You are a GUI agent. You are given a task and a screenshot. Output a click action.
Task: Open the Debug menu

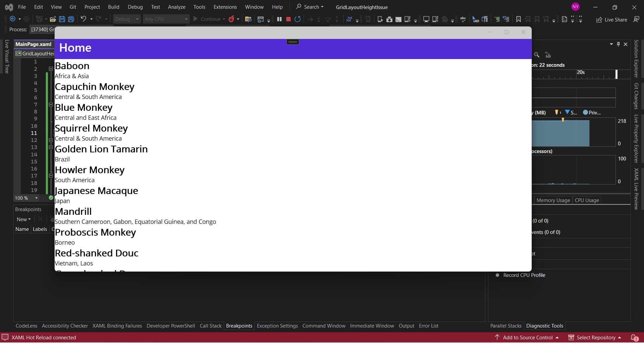pos(135,7)
